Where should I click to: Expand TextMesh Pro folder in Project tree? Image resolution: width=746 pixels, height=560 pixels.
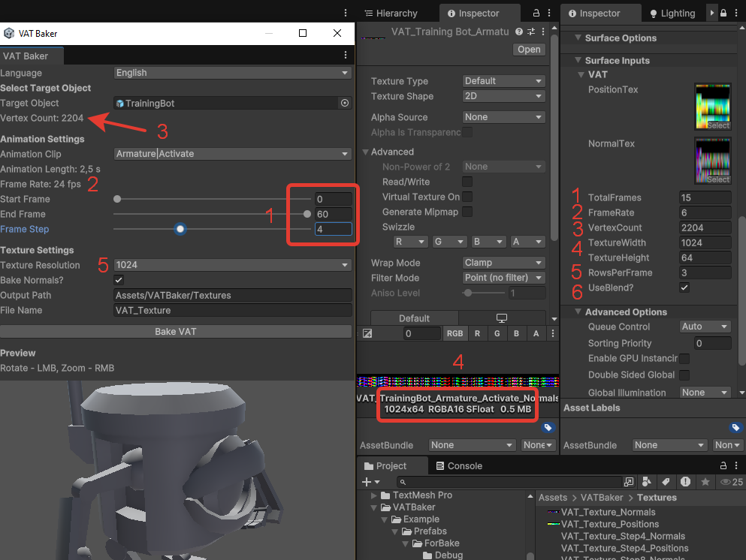374,495
